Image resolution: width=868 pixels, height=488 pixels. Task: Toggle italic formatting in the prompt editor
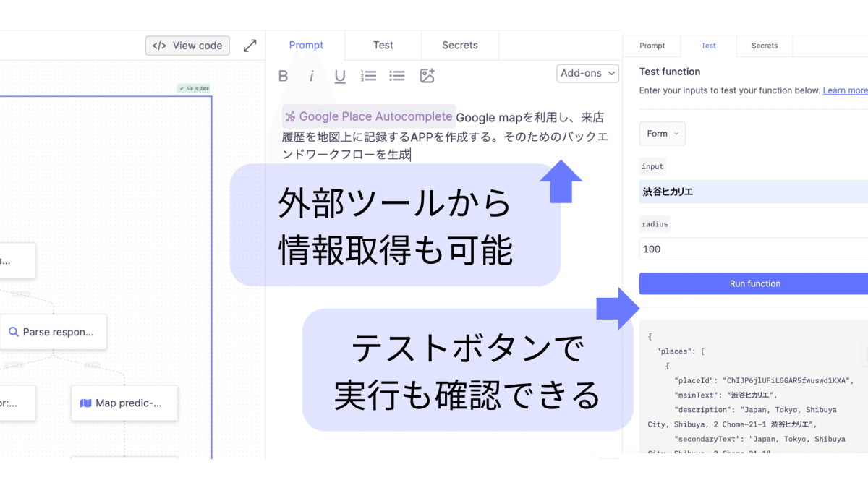pyautogui.click(x=312, y=76)
